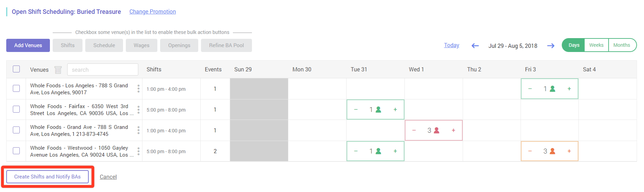
Task: Advance to next week with right arrow
Action: pyautogui.click(x=550, y=46)
